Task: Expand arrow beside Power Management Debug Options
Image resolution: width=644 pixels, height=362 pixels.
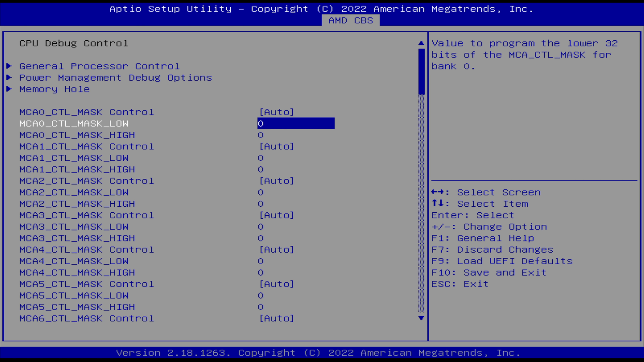Action: pos(9,77)
